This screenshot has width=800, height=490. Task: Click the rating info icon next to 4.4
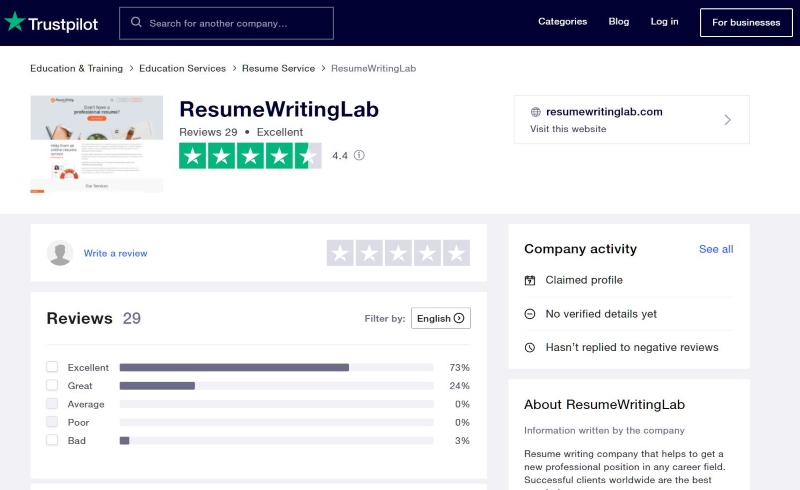click(359, 155)
